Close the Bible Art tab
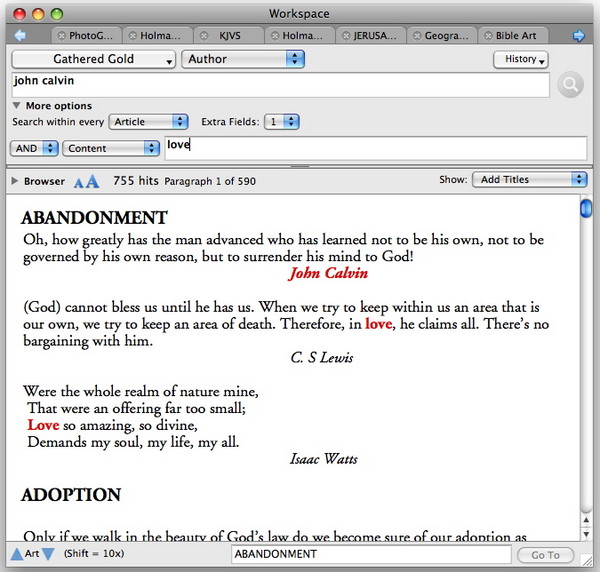 click(487, 36)
